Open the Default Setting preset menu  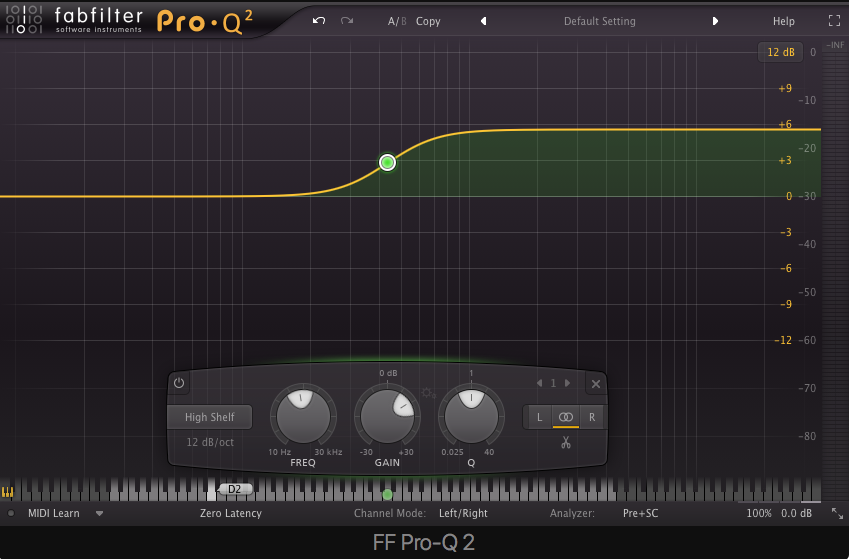coord(599,21)
